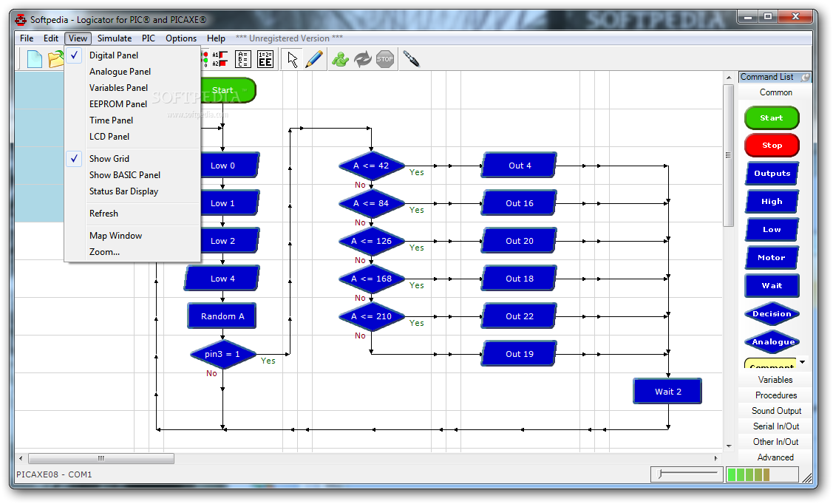Select the pencil draw line tool
The width and height of the screenshot is (833, 504).
tap(314, 59)
